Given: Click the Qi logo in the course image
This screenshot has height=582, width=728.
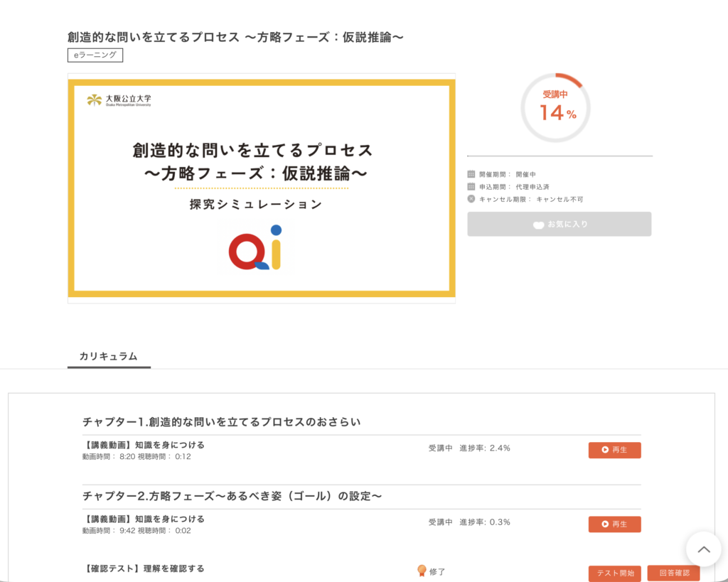Looking at the screenshot, I should click(255, 247).
